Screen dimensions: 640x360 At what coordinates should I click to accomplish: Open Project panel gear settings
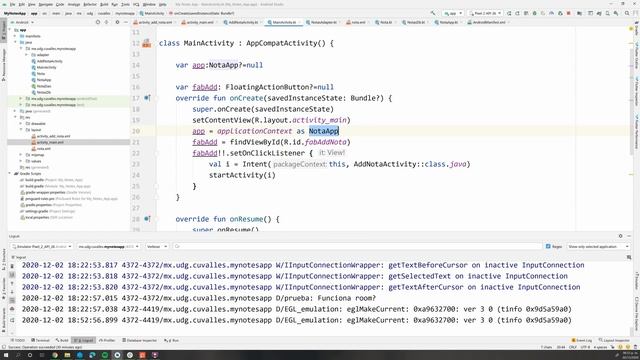[117, 22]
